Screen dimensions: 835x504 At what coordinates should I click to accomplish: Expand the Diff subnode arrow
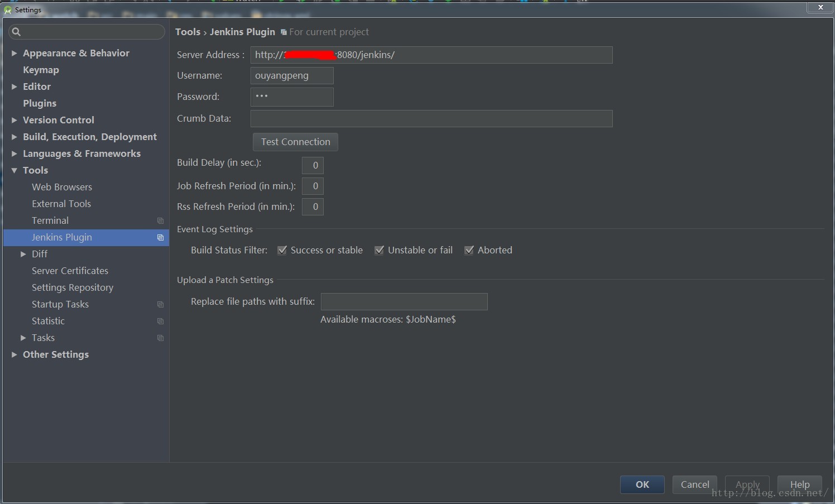tap(23, 254)
